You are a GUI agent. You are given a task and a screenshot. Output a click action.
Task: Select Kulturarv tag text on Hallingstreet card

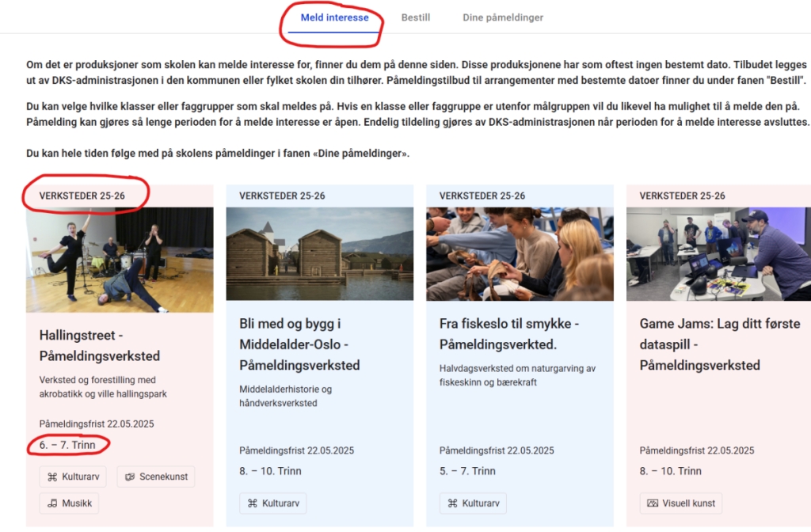click(81, 477)
